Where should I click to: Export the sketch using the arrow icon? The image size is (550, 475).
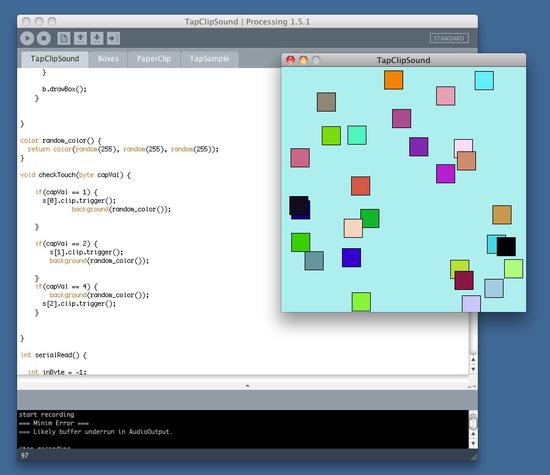pyautogui.click(x=113, y=38)
